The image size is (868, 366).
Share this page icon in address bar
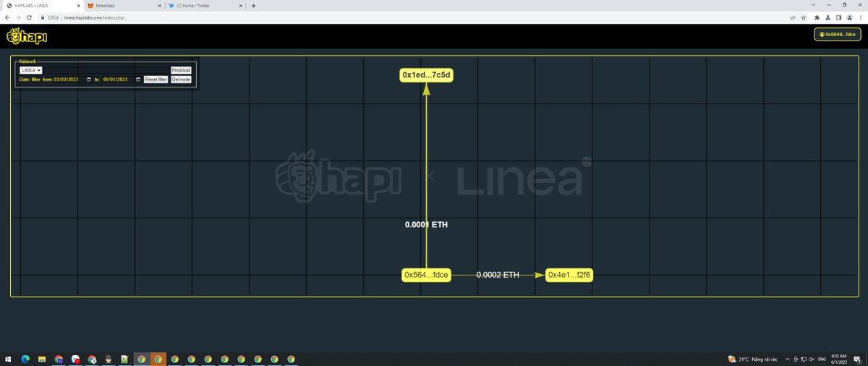[793, 17]
